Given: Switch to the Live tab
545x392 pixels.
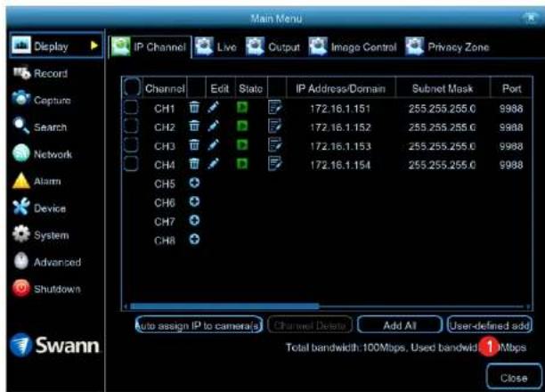Looking at the screenshot, I should coord(216,47).
